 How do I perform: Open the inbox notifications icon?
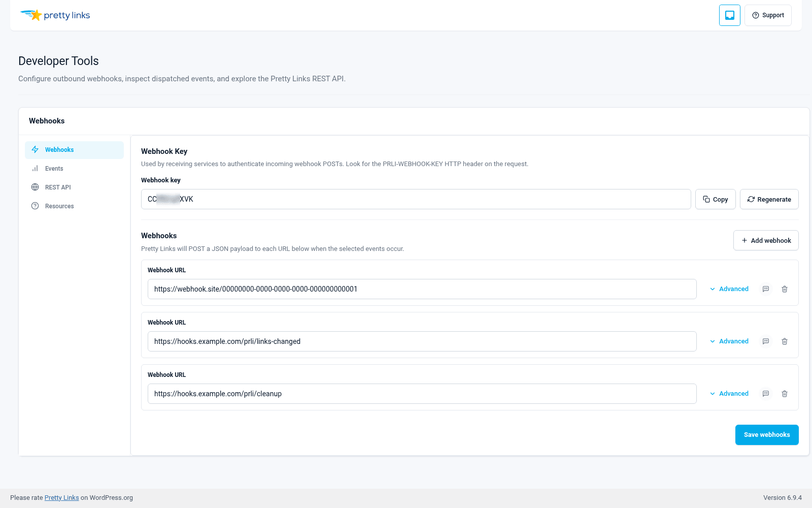click(729, 15)
